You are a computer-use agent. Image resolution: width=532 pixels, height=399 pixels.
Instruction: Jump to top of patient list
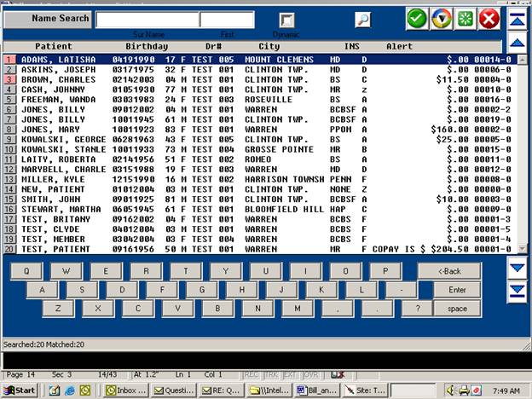click(x=517, y=18)
